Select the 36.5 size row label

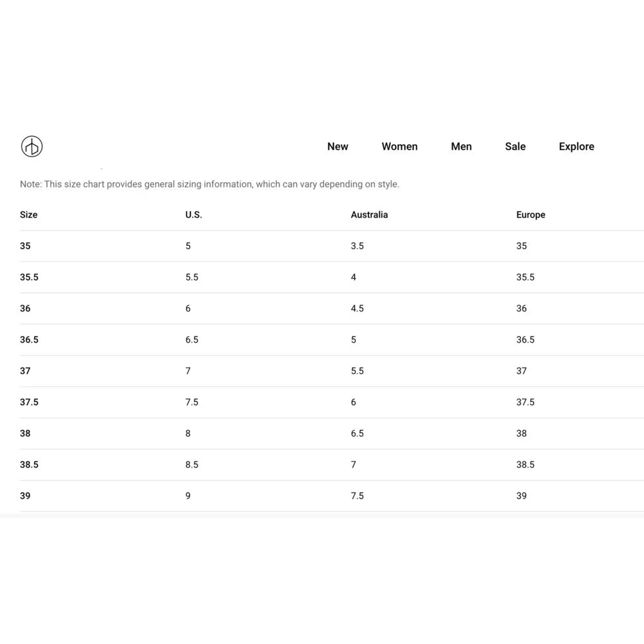point(29,339)
